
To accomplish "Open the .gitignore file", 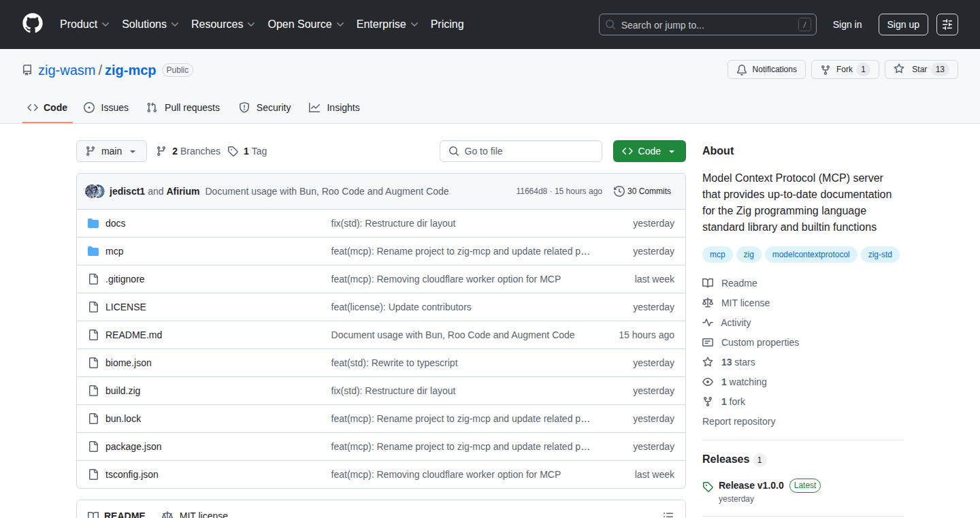I will (125, 279).
